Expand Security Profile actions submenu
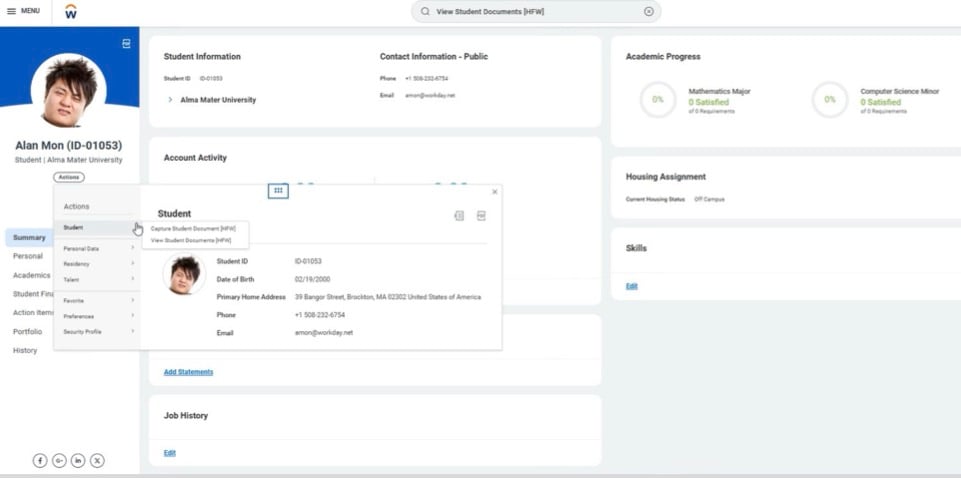Image resolution: width=961 pixels, height=478 pixels. point(97,332)
